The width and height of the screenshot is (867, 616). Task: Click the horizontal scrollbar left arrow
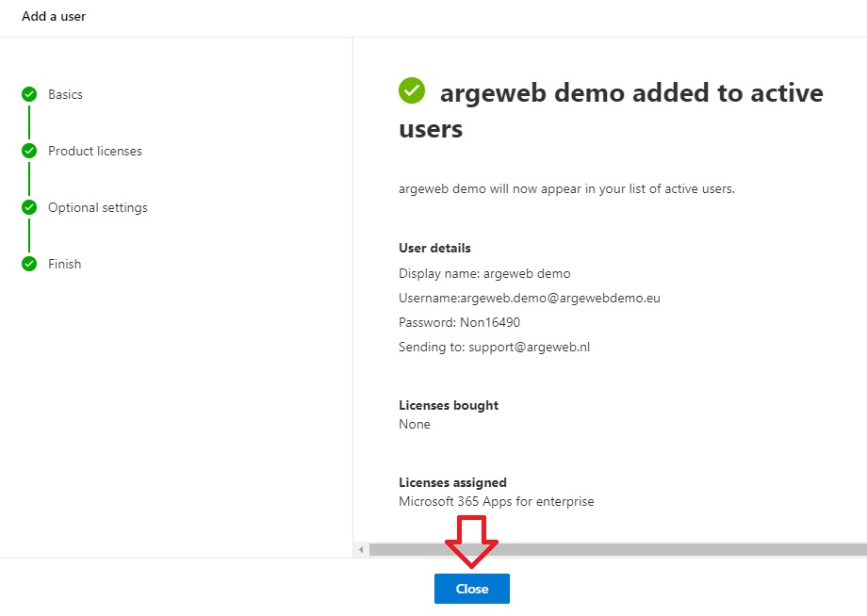click(361, 549)
